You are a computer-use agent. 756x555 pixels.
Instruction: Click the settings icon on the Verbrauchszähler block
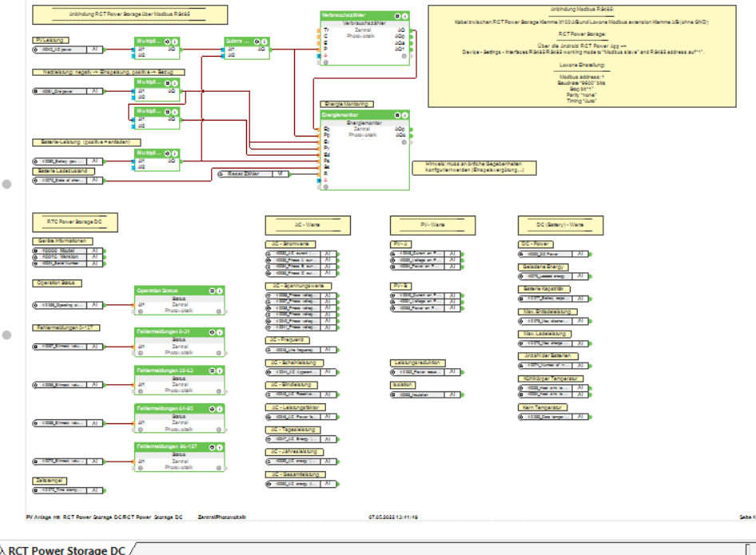398,16
